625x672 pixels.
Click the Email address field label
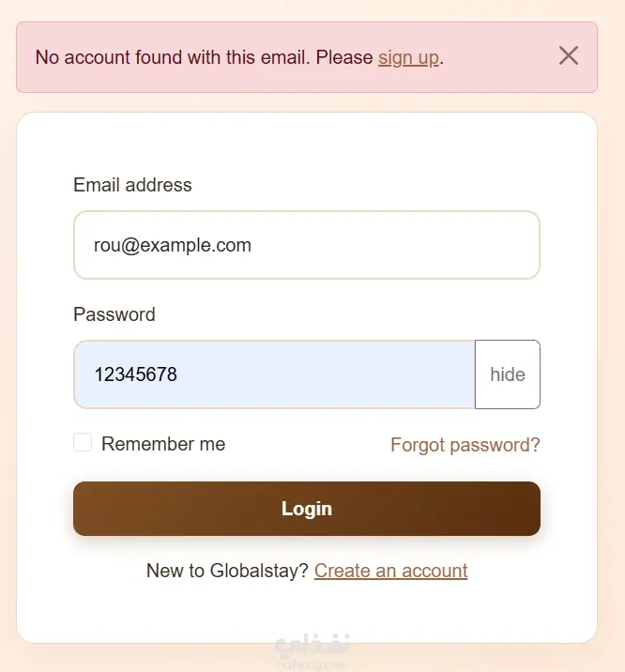click(132, 185)
